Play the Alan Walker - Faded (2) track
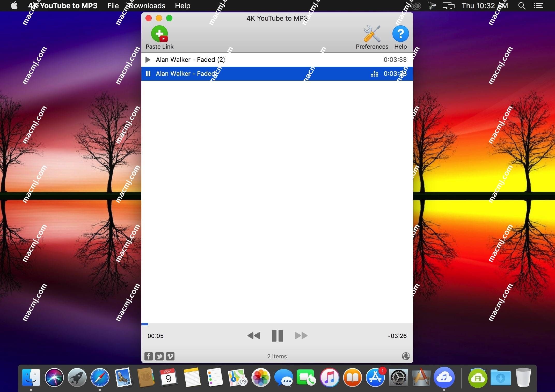This screenshot has width=555, height=392. pyautogui.click(x=148, y=60)
